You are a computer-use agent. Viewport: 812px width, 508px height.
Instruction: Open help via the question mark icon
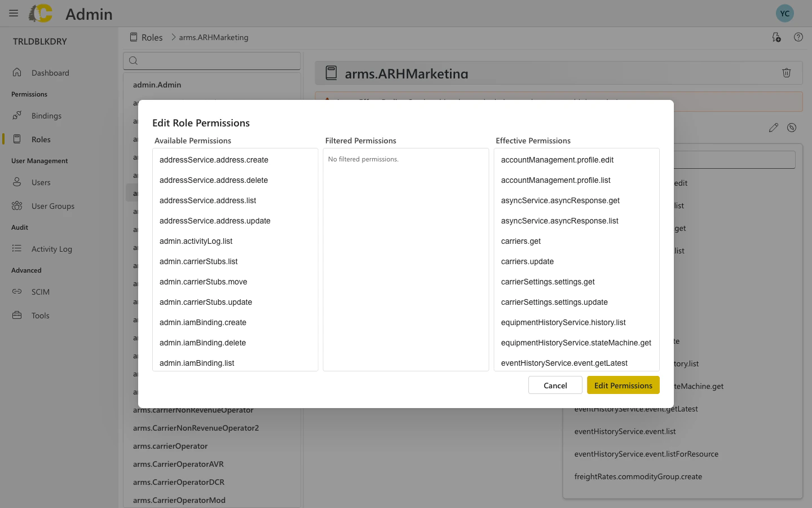[798, 37]
